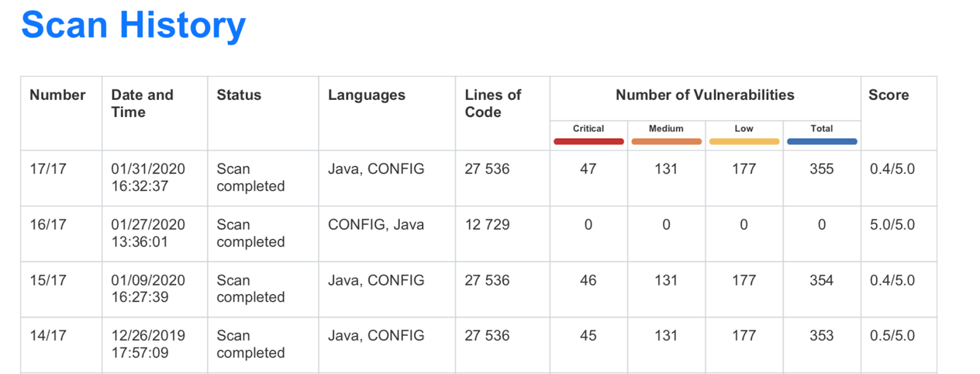
Task: Select the Number column header
Action: click(58, 95)
